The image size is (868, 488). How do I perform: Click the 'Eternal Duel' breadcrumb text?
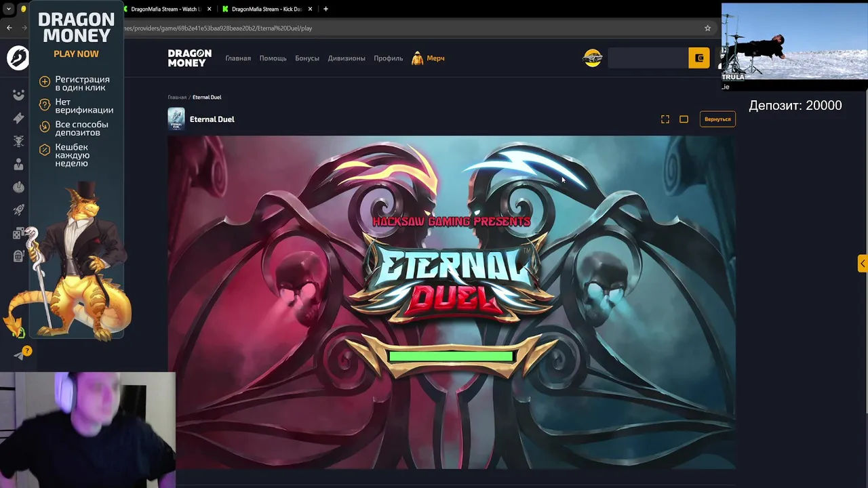[x=207, y=98]
